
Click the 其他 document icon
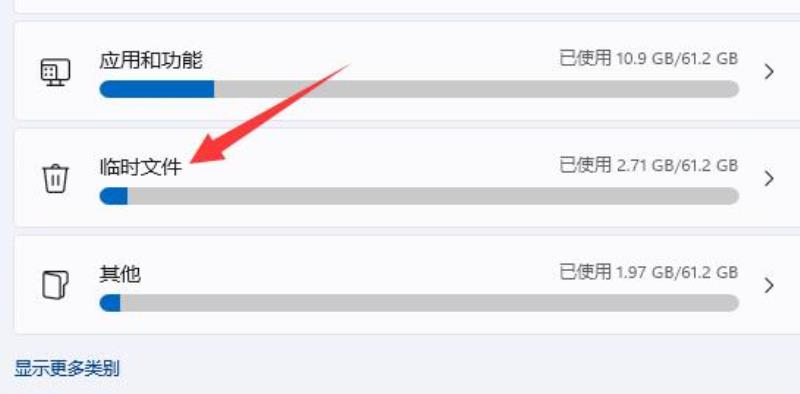[55, 285]
